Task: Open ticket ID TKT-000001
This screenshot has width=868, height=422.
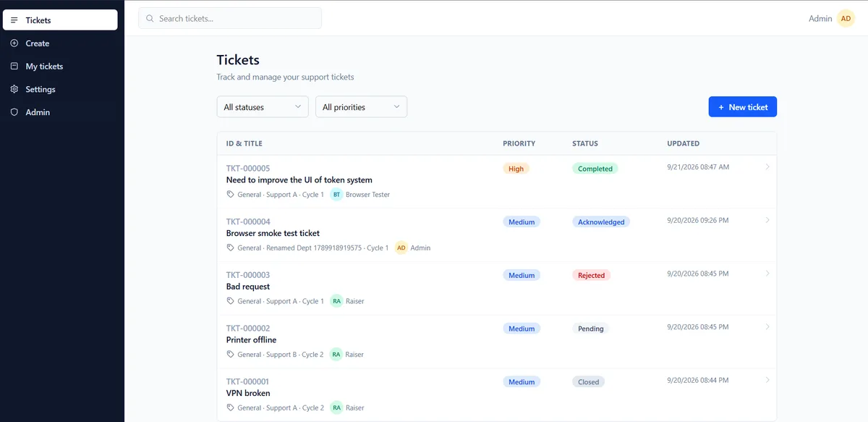Action: pyautogui.click(x=248, y=381)
